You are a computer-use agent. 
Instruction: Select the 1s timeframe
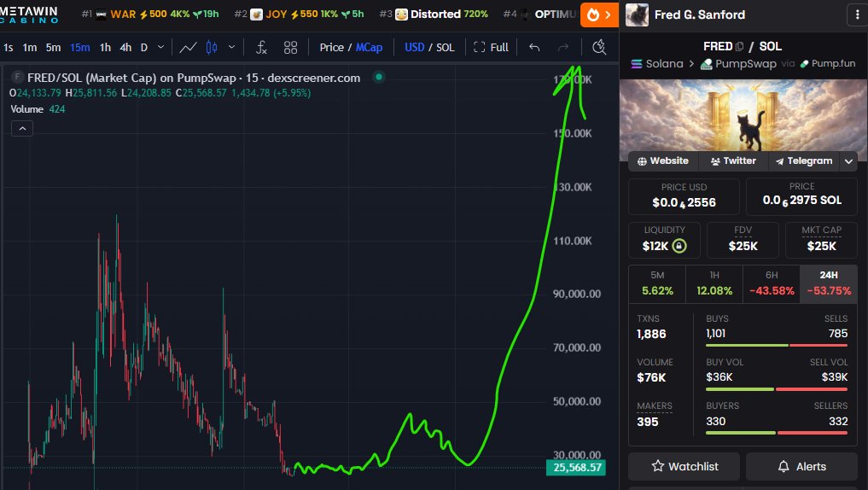coord(9,48)
